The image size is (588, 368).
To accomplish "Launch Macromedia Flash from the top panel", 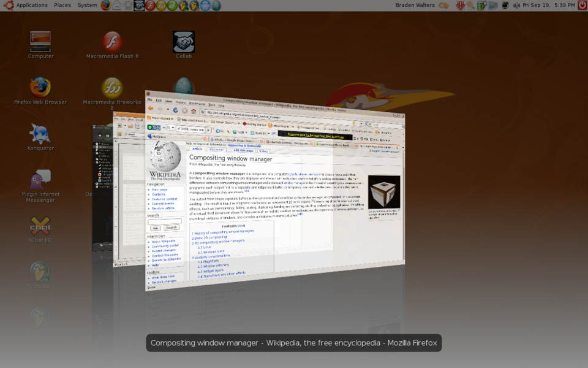I will (x=150, y=6).
